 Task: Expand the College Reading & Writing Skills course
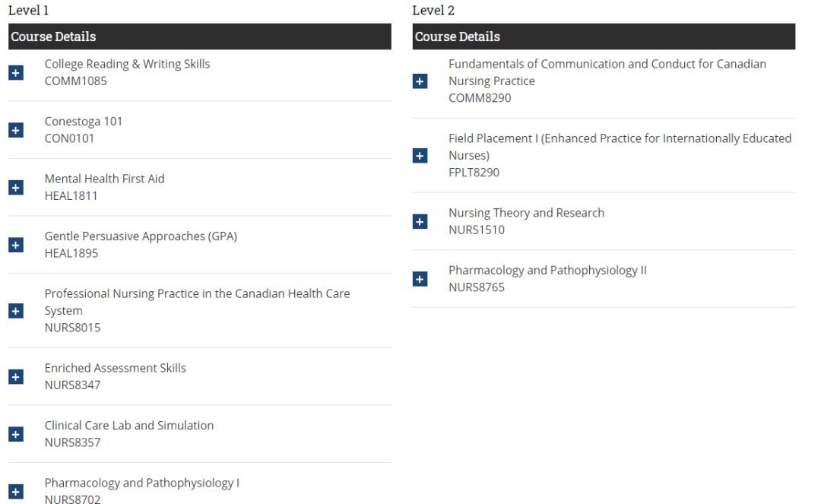point(16,73)
